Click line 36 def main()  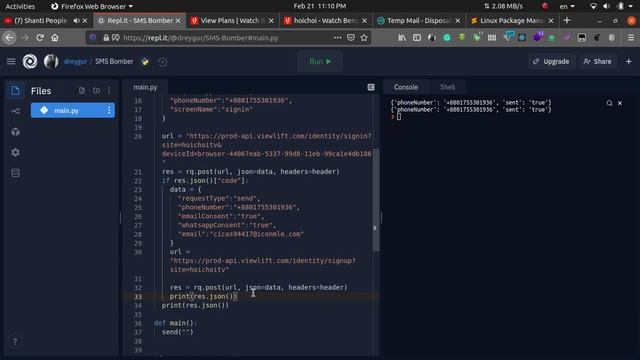click(x=175, y=323)
